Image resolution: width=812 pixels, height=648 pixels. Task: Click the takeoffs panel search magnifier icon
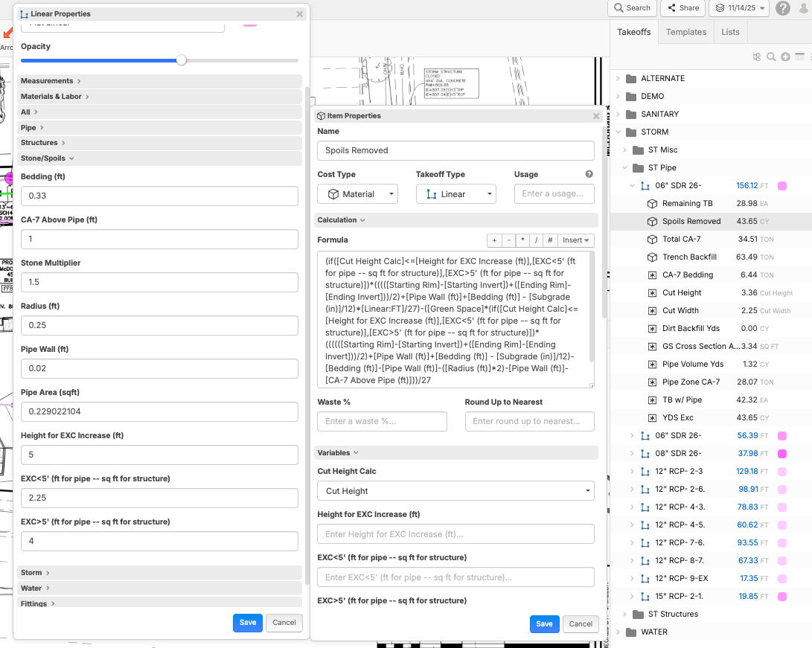click(x=772, y=57)
